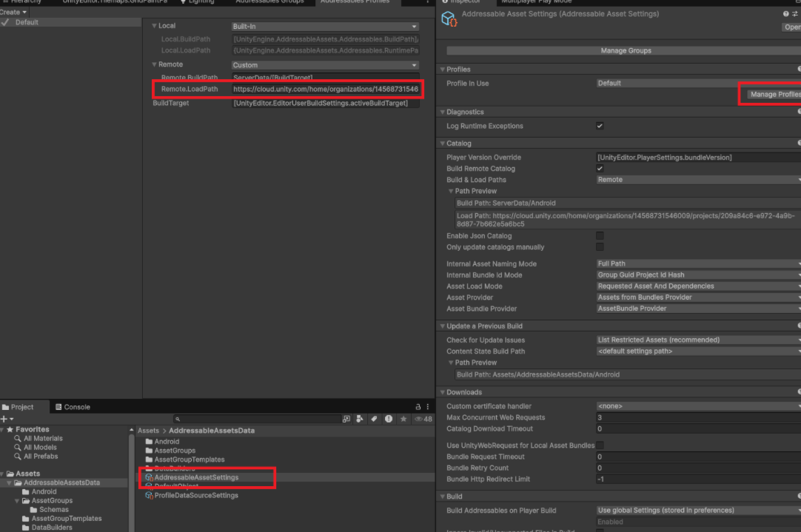Open Check for Update Issues dropdown

pyautogui.click(x=698, y=340)
